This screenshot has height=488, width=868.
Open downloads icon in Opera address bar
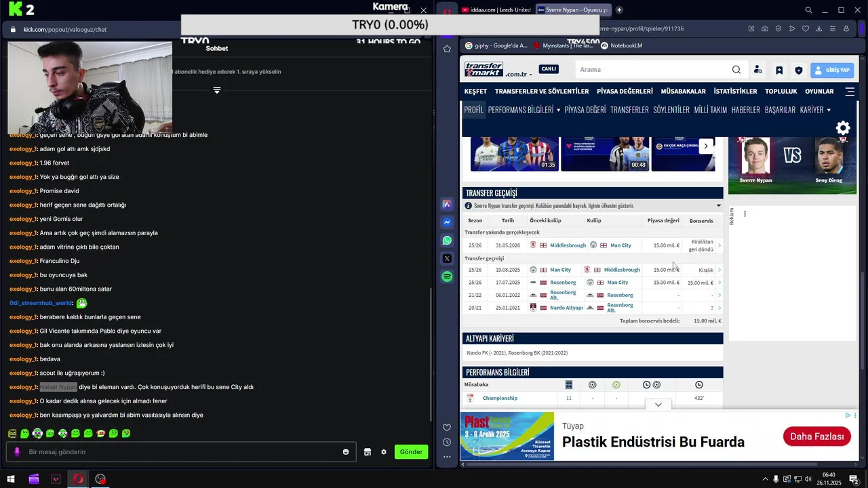coord(819,29)
